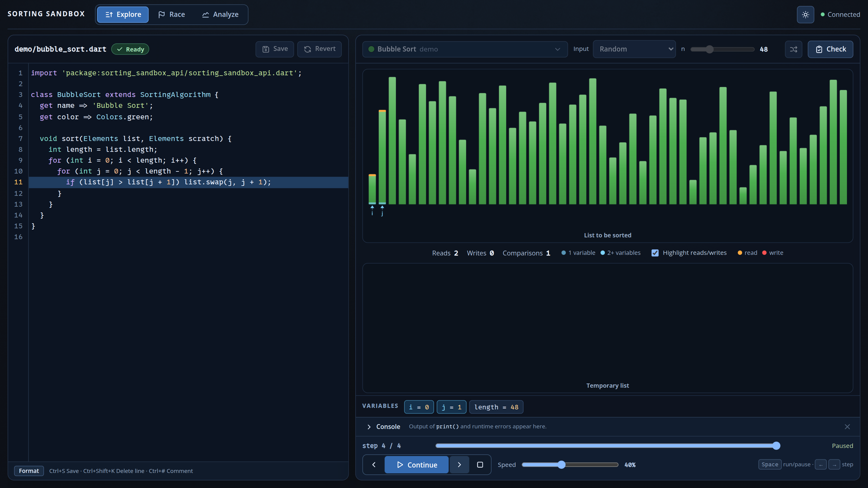The image size is (868, 488).
Task: Click the square stop button
Action: (480, 465)
